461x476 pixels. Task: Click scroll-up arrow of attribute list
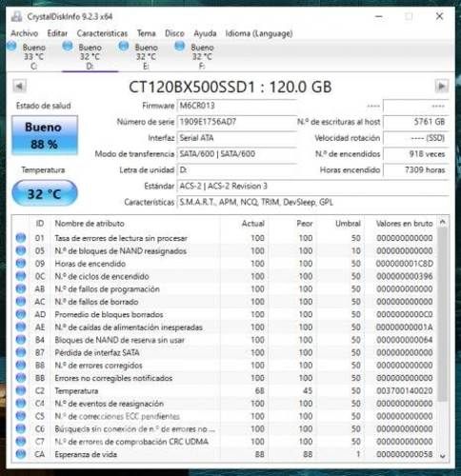coord(443,222)
